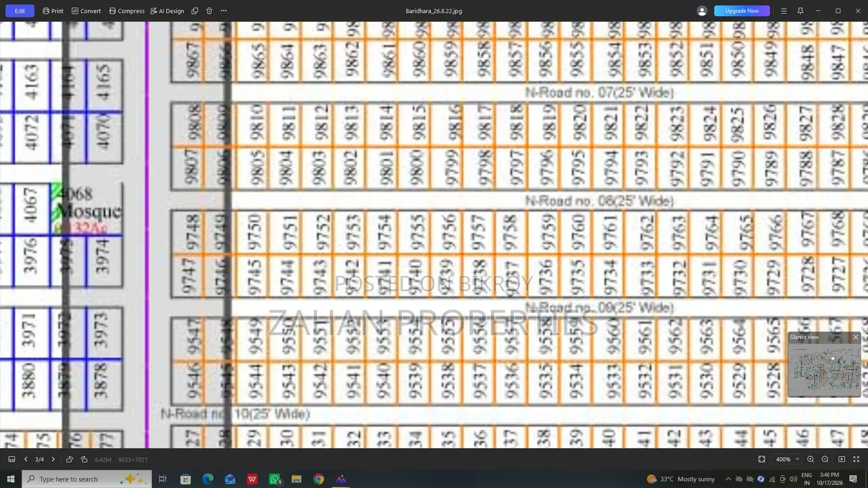Click the copy image icon
The height and width of the screenshot is (488, 868).
pyautogui.click(x=195, y=11)
